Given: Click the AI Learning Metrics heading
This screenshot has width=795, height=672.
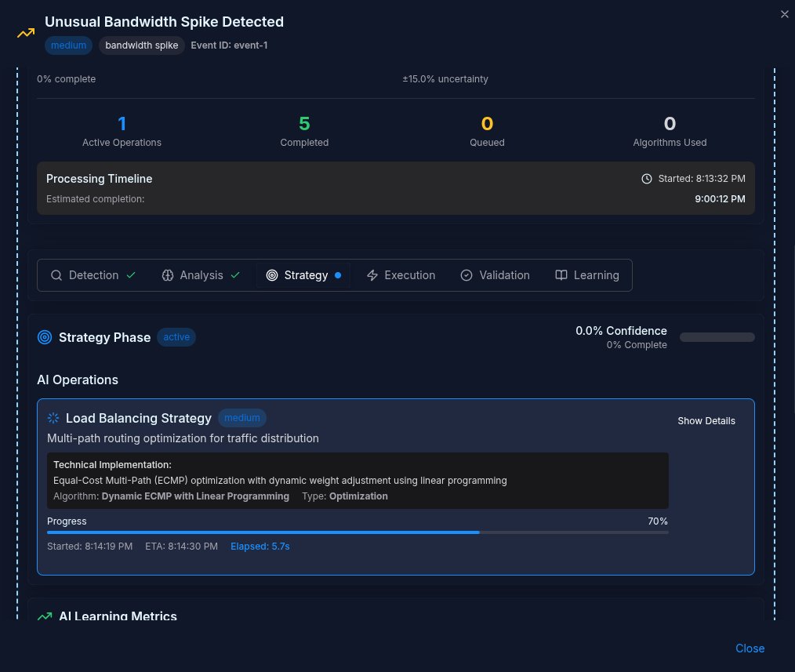Looking at the screenshot, I should pos(118,616).
